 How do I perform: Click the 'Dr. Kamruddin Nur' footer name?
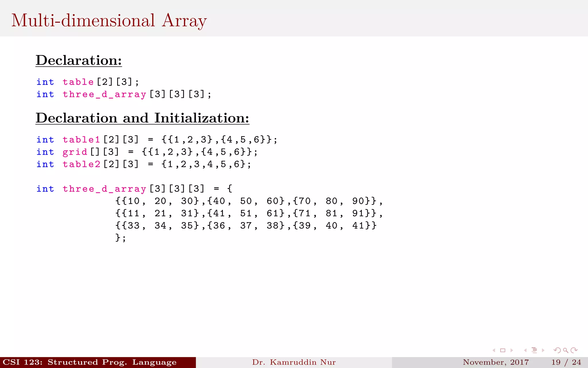(x=294, y=362)
